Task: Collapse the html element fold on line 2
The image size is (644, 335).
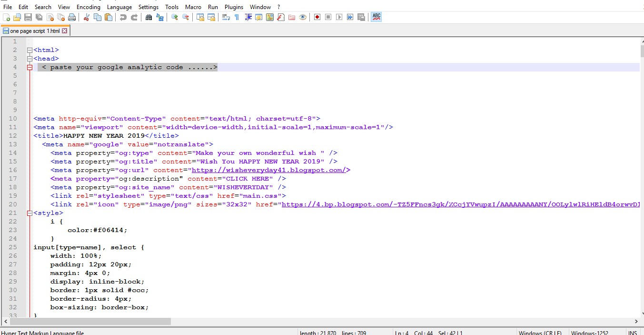Action: point(30,50)
